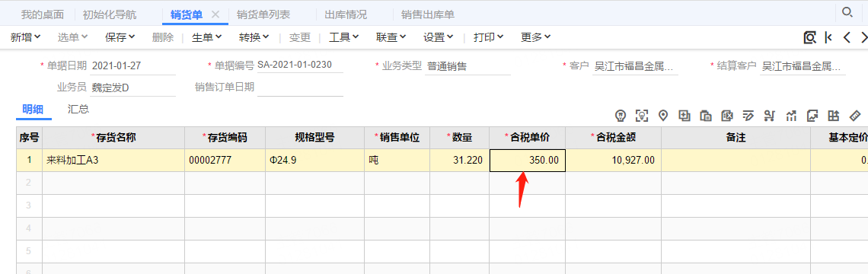Click the 业务类型 field 普通销售
The image size is (868, 274).
(468, 66)
